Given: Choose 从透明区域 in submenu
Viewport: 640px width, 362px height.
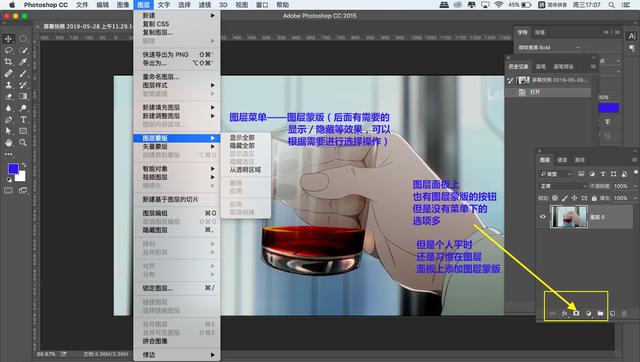Looking at the screenshot, I should 246,169.
